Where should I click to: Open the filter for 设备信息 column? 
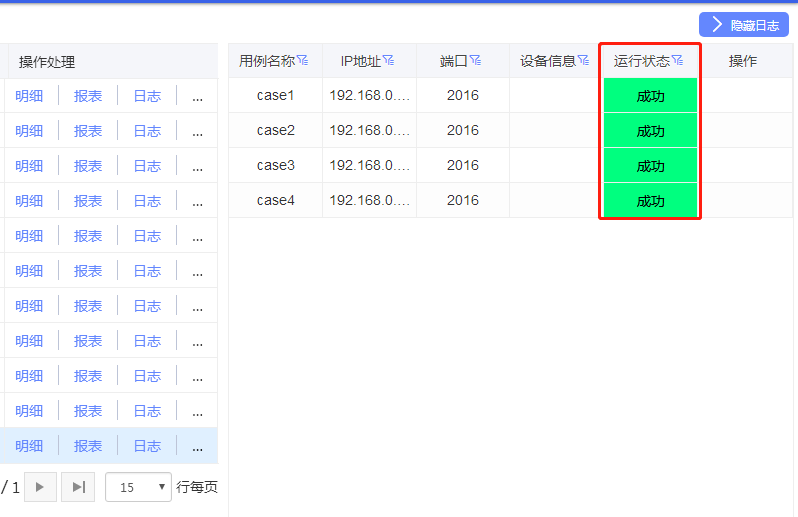583,61
